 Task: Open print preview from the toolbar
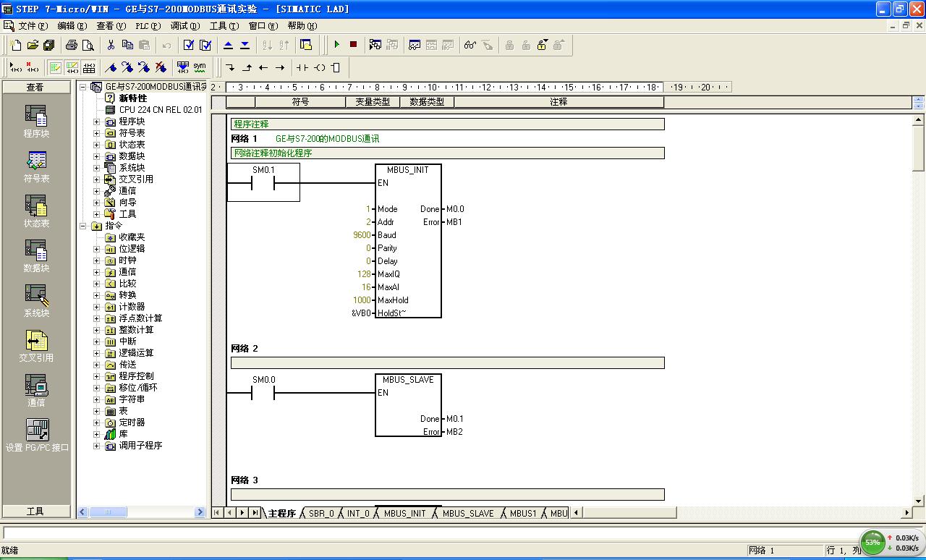[x=88, y=45]
